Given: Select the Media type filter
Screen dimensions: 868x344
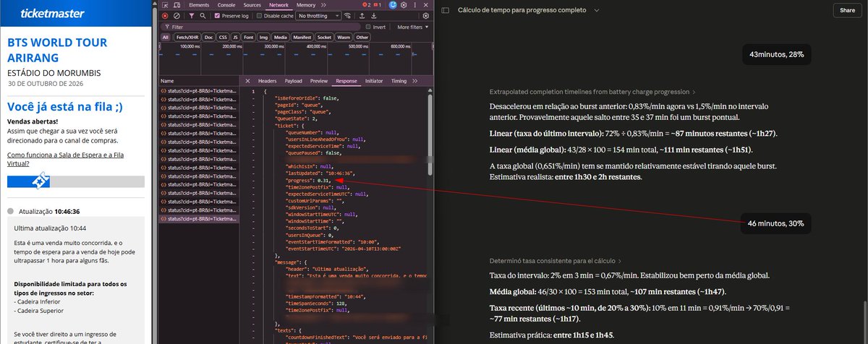Looking at the screenshot, I should click(x=281, y=37).
